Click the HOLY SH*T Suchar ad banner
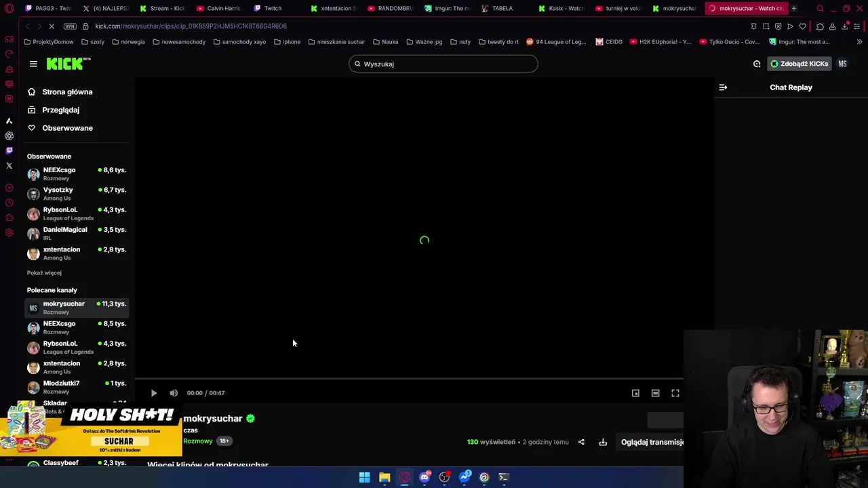Image resolution: width=868 pixels, height=488 pixels. 91,430
